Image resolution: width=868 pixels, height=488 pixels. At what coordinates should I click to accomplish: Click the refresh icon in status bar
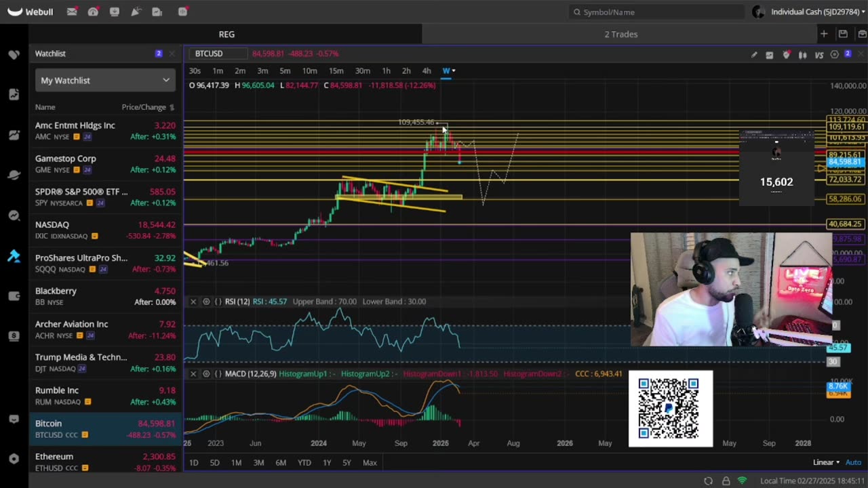pyautogui.click(x=708, y=481)
